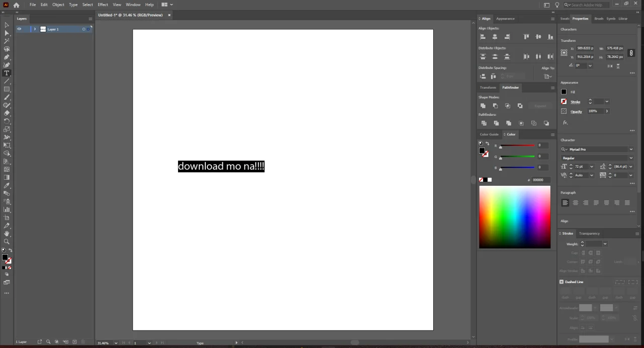Click the color spectrum picker

coord(515,217)
